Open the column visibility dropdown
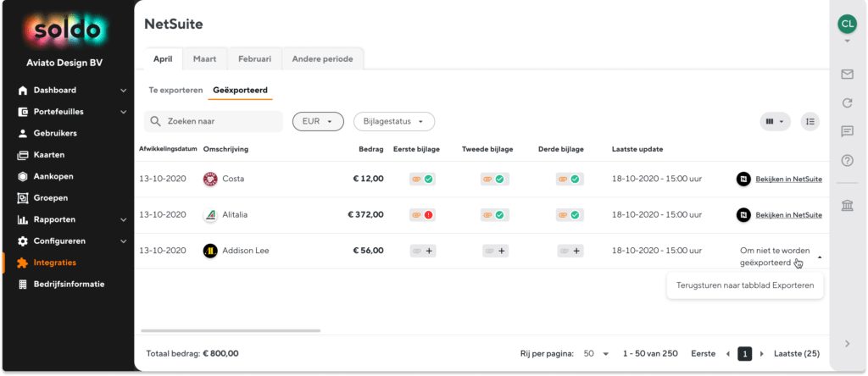Image resolution: width=868 pixels, height=376 pixels. [775, 121]
